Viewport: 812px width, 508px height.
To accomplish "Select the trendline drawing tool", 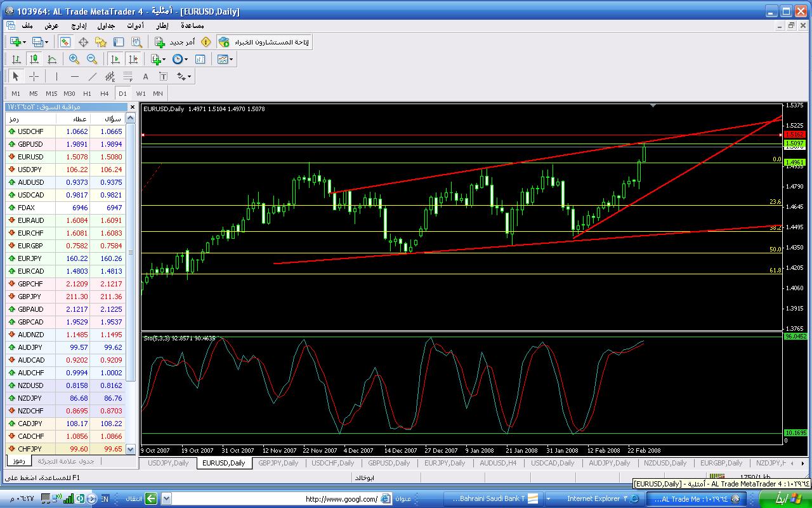I will click(92, 76).
